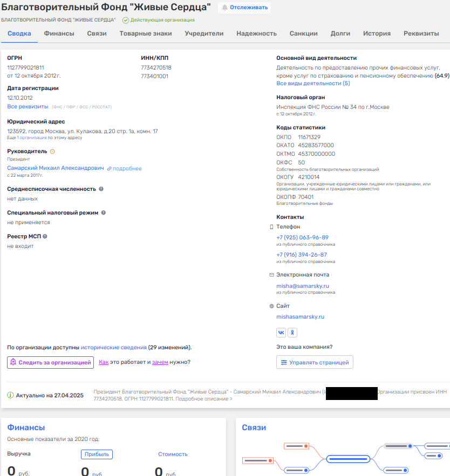Open the Odnoklassniki social icon
Screen dimensions: 450x476
(292, 333)
